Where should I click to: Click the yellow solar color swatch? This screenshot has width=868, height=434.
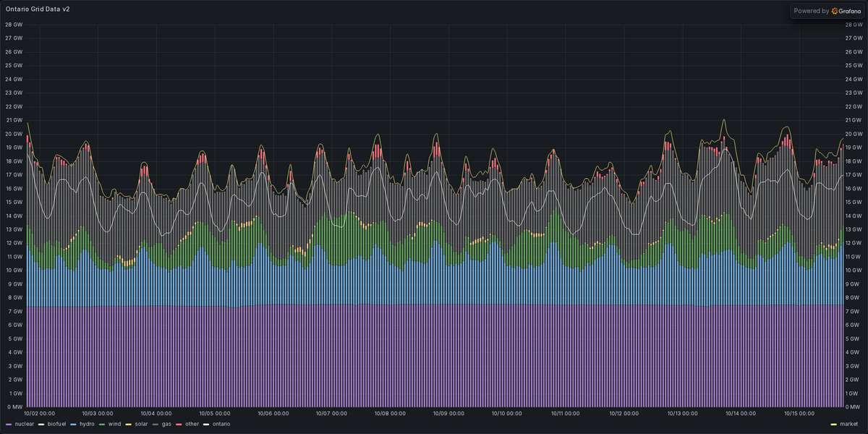[129, 424]
